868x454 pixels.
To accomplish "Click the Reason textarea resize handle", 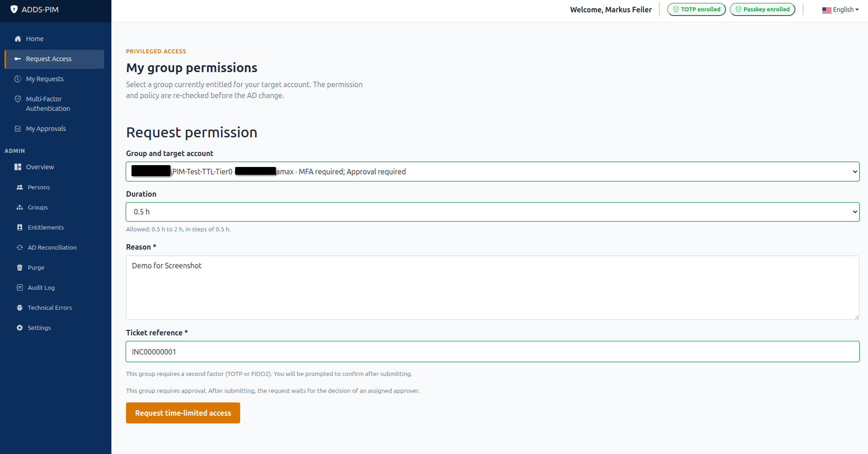I will coord(857,317).
